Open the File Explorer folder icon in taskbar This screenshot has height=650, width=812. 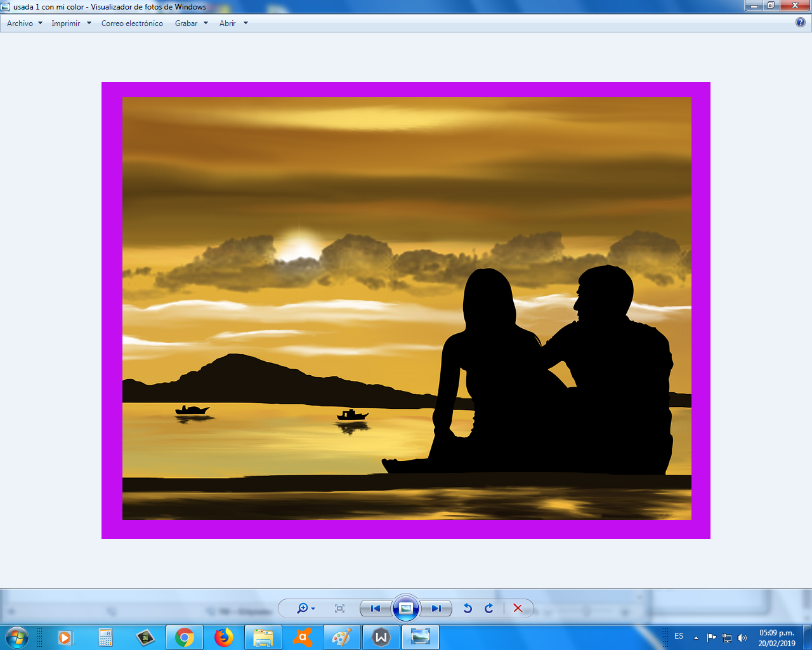263,637
